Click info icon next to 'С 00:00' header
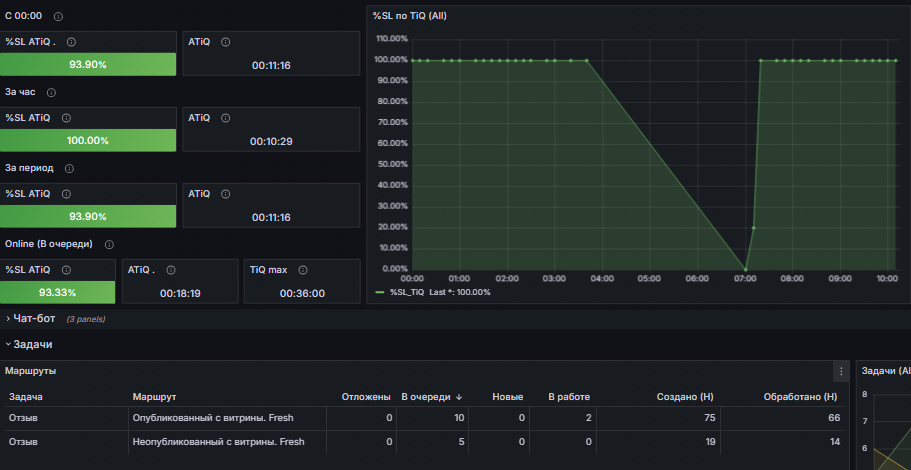 click(58, 17)
